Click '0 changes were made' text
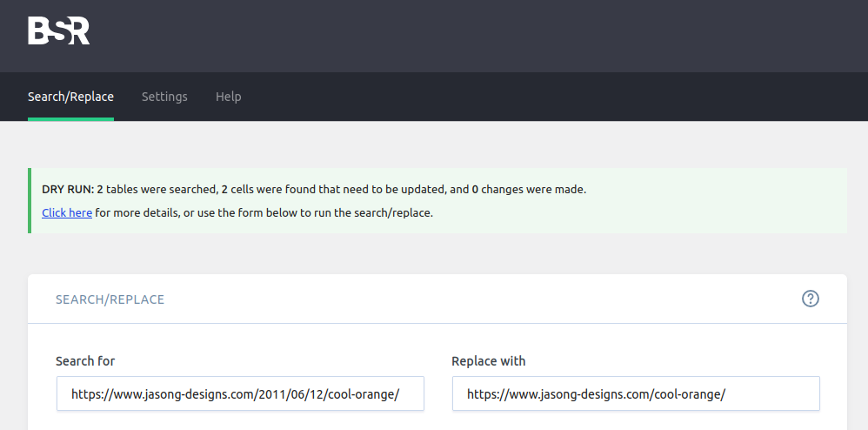 [x=529, y=190]
